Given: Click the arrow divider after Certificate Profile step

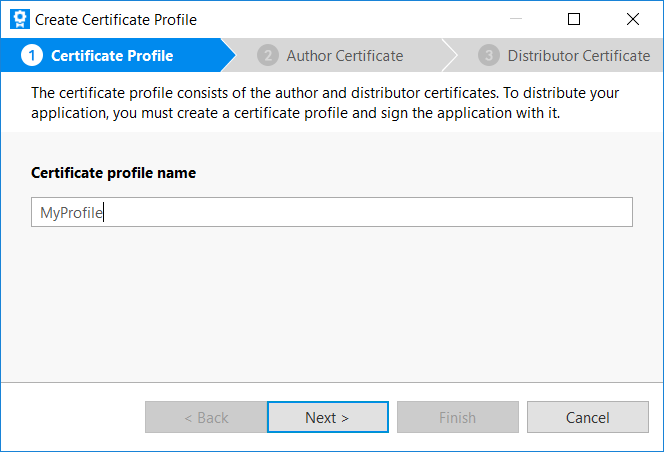Looking at the screenshot, I should click(x=228, y=56).
